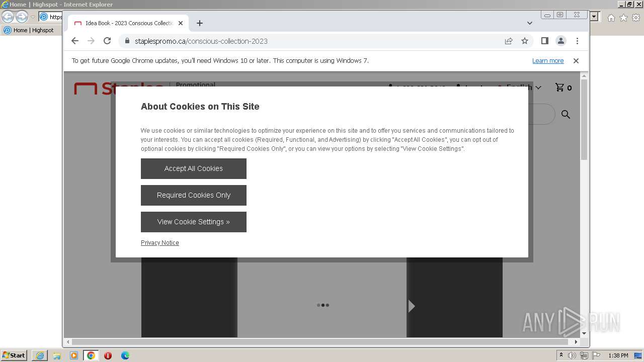Open the media player taskbar icon
The height and width of the screenshot is (362, 644).
[74, 355]
